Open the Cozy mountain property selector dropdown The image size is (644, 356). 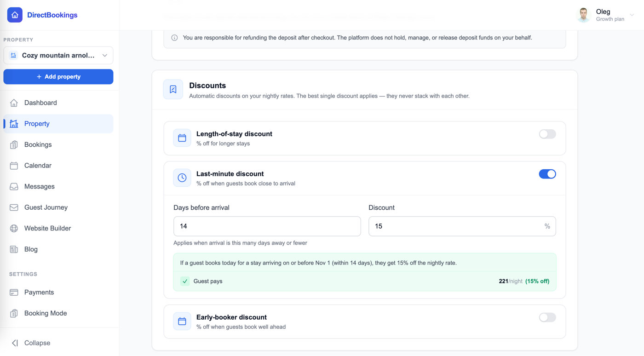pos(58,55)
